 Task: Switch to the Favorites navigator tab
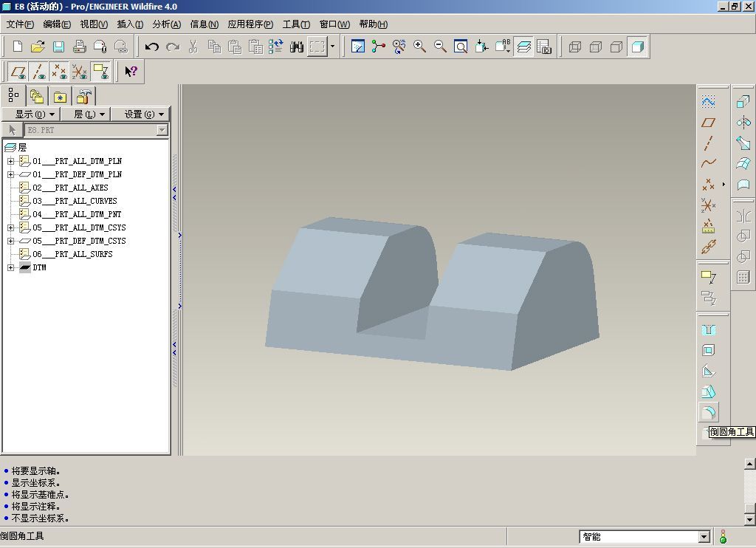[x=60, y=96]
